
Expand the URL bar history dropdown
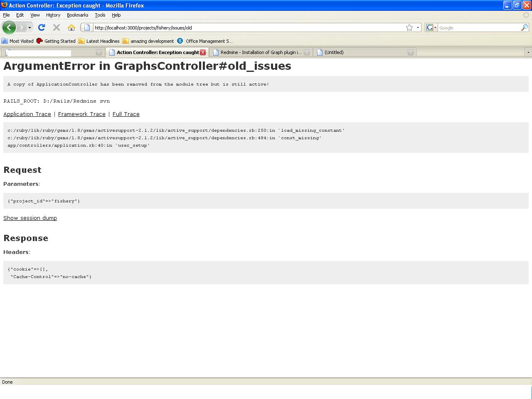coord(418,27)
